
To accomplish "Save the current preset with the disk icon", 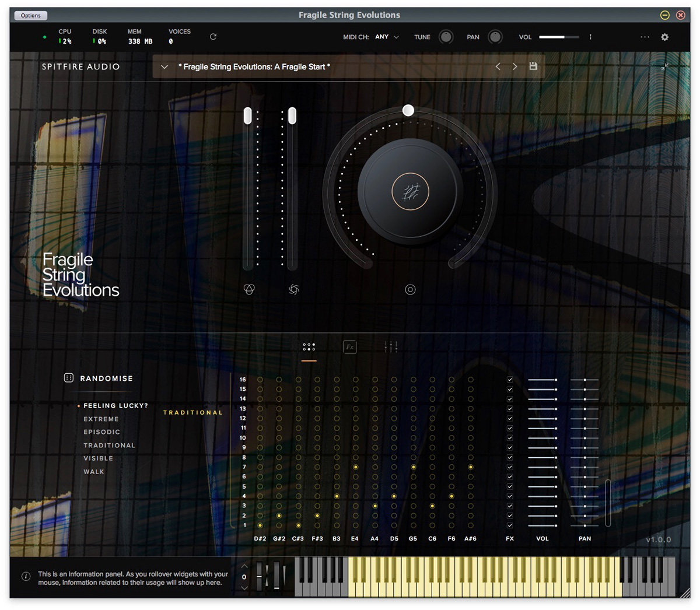I will coord(533,66).
